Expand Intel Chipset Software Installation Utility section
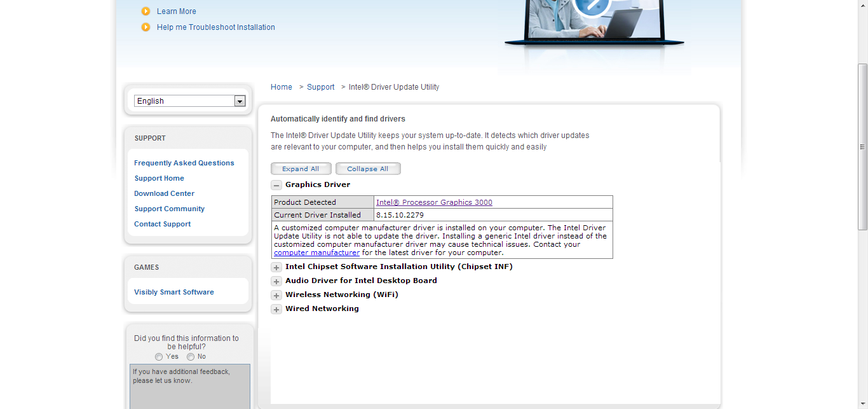 pyautogui.click(x=276, y=267)
